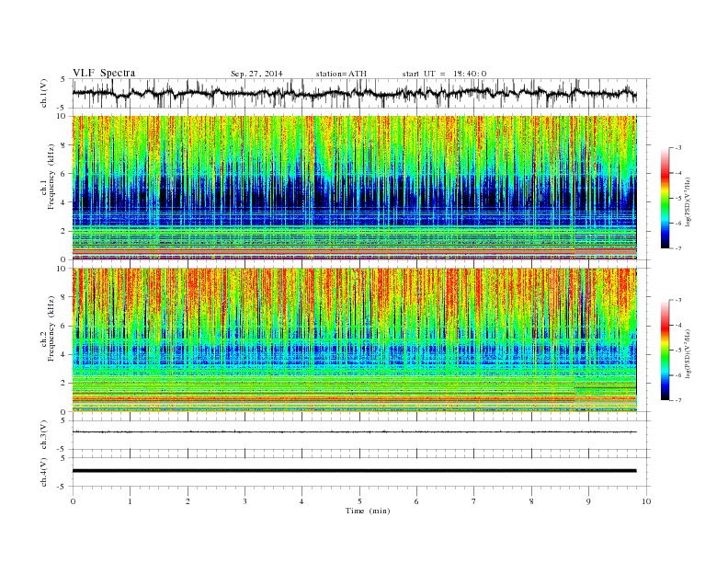Screen dimensions: 728x563
Task: Click time axis tick label '7'
Action: 474,501
